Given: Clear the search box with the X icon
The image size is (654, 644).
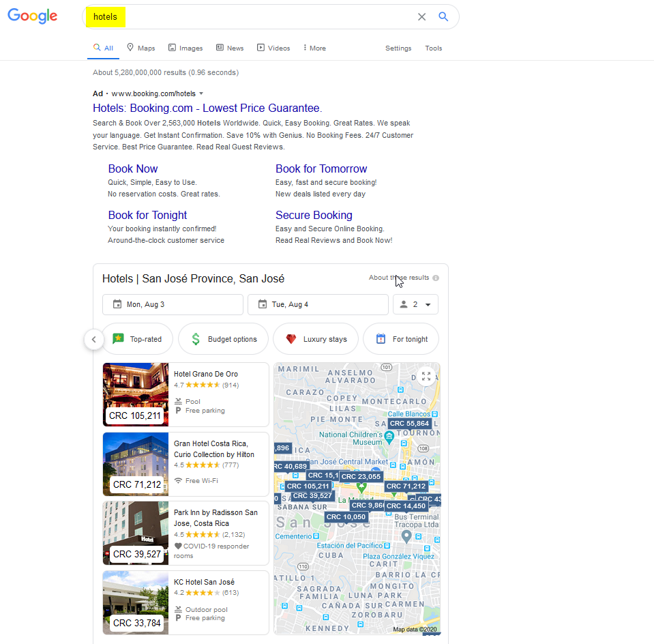Looking at the screenshot, I should (x=421, y=16).
